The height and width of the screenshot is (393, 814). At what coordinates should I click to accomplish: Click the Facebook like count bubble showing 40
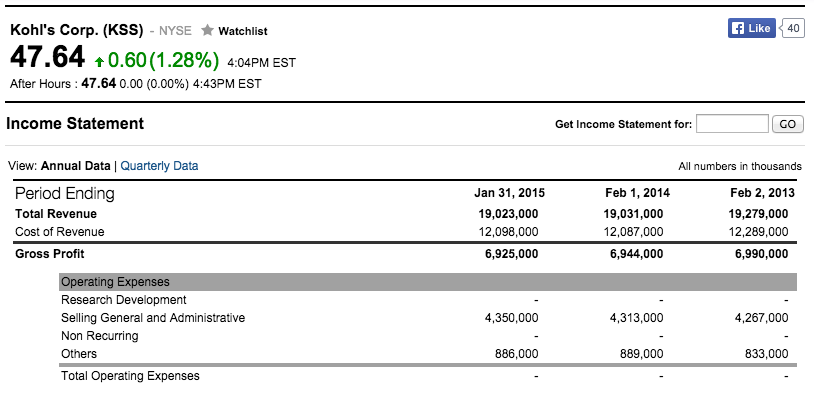793,29
